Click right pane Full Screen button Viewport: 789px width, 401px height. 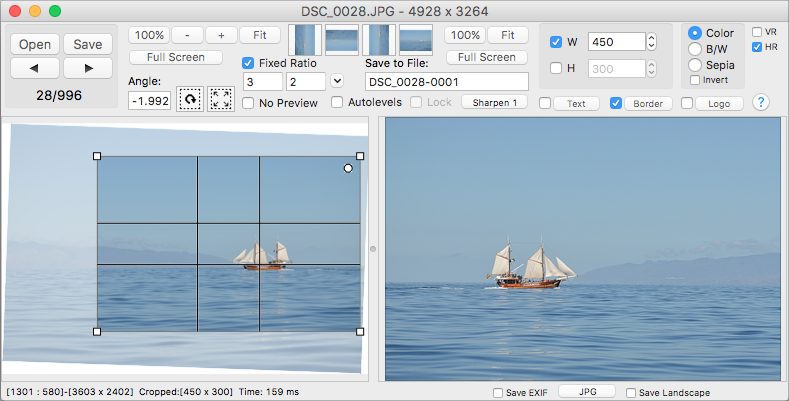click(487, 57)
